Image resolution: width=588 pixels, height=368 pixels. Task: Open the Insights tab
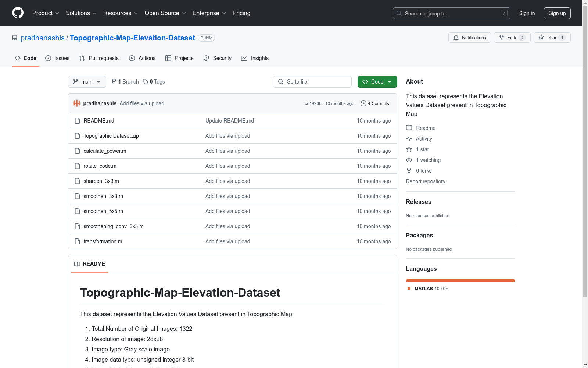click(255, 58)
